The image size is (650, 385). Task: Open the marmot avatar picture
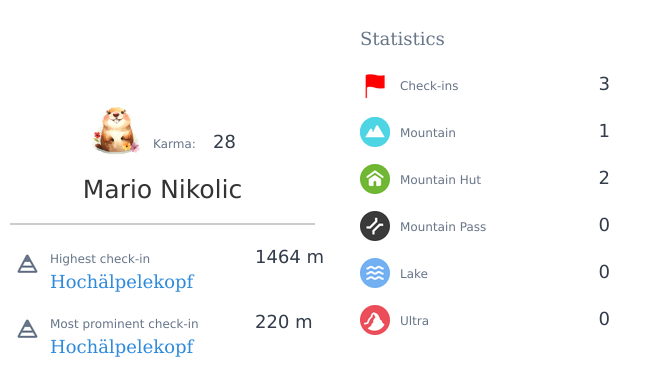116,130
